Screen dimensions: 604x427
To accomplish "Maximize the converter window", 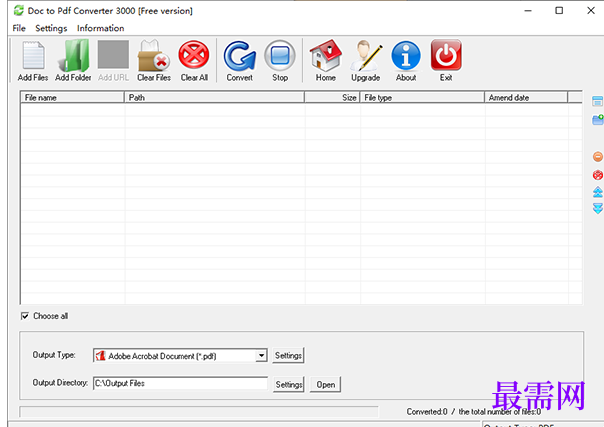I will click(x=559, y=10).
